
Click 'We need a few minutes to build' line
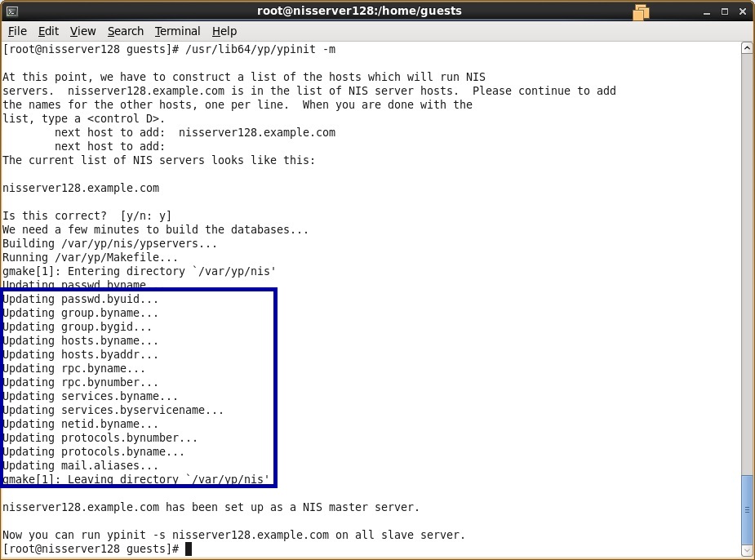pyautogui.click(x=156, y=229)
